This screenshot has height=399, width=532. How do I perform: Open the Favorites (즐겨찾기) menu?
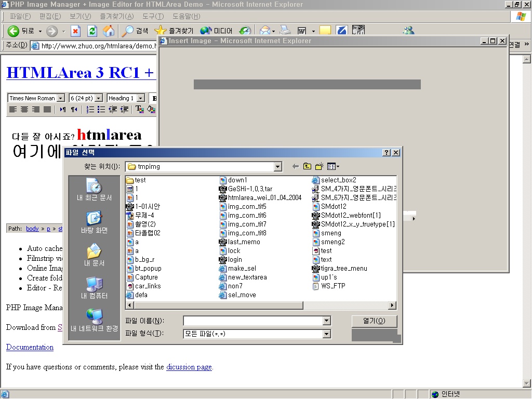tap(117, 16)
